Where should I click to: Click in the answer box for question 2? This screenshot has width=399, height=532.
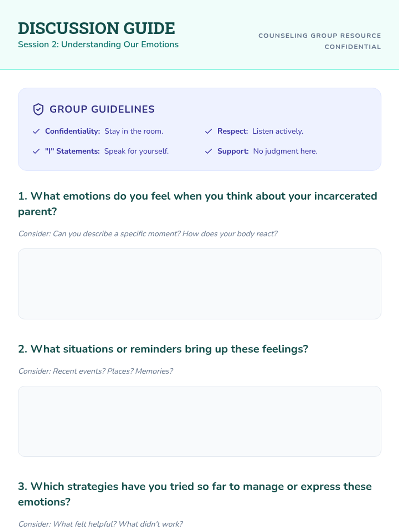[199, 421]
